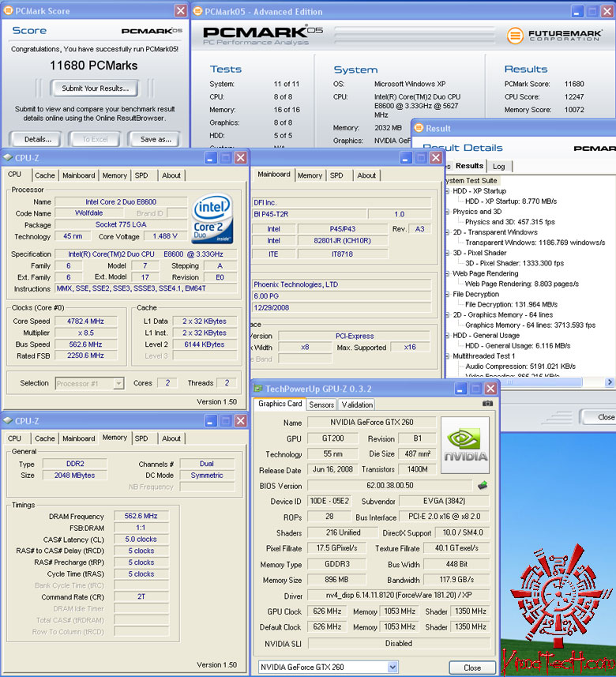Open the NVIDIA GeForce GTX 260 dropdown in GPU-Z

click(x=393, y=667)
